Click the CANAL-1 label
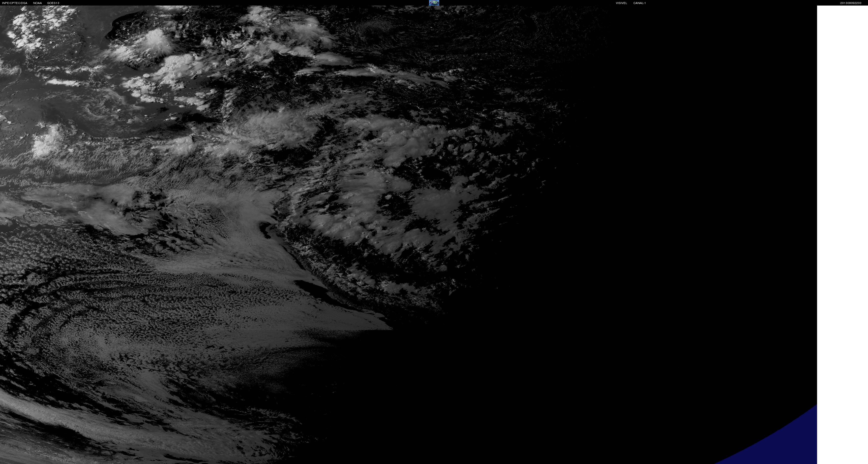The image size is (868, 464). pos(639,3)
